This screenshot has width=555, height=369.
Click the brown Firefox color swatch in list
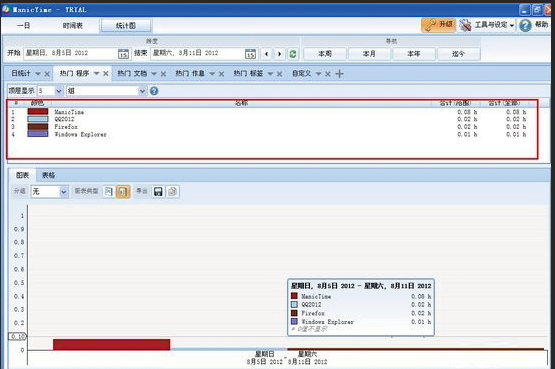pos(38,127)
